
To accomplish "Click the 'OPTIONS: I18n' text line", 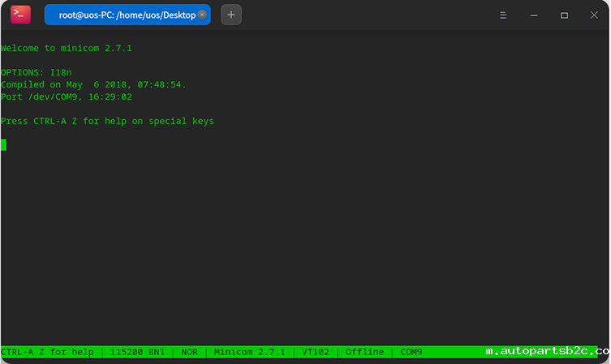I will [x=37, y=72].
